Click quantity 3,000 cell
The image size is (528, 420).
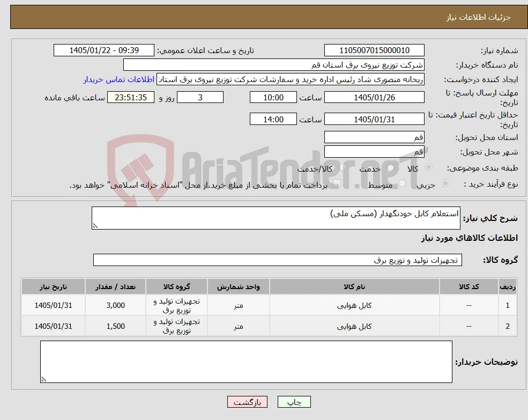[115, 305]
